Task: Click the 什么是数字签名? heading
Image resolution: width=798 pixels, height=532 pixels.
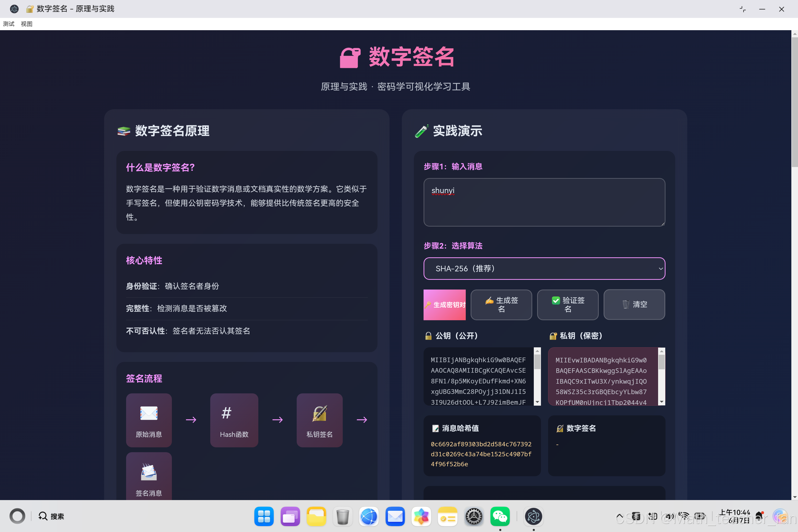Action: pos(160,167)
